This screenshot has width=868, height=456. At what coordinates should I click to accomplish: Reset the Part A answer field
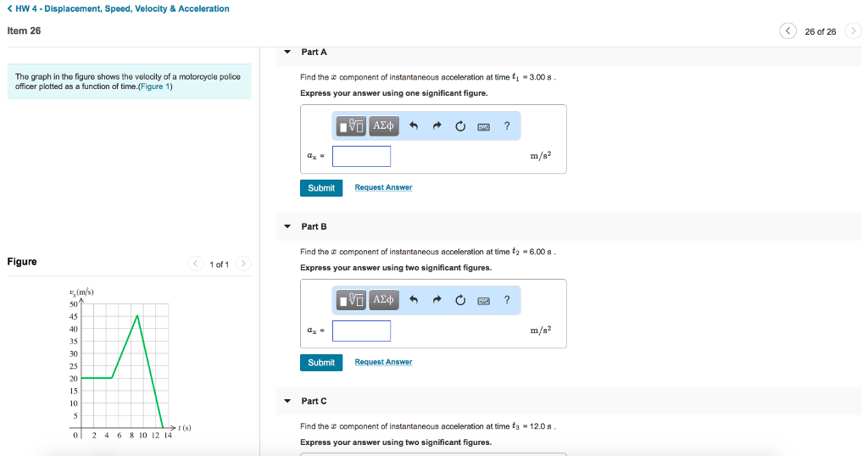point(460,126)
